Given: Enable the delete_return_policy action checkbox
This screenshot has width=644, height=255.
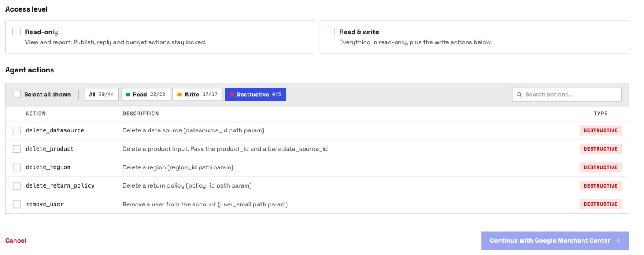Looking at the screenshot, I should (16, 186).
